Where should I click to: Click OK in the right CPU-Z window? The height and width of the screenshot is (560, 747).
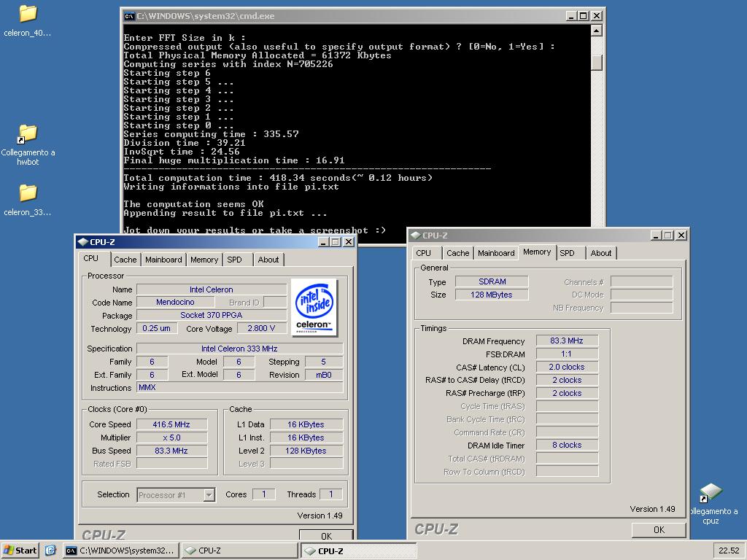pos(659,529)
